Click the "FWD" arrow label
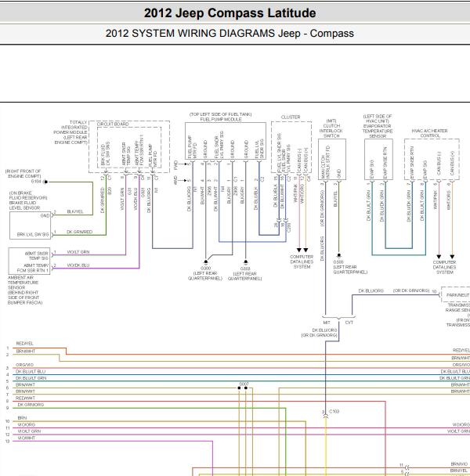Viewport: 470px width, 476px height. [175, 165]
